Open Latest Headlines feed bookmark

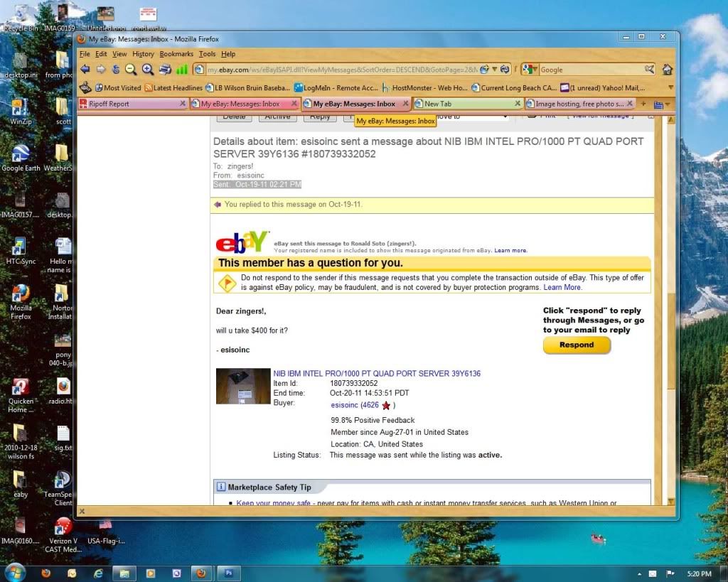tap(173, 87)
